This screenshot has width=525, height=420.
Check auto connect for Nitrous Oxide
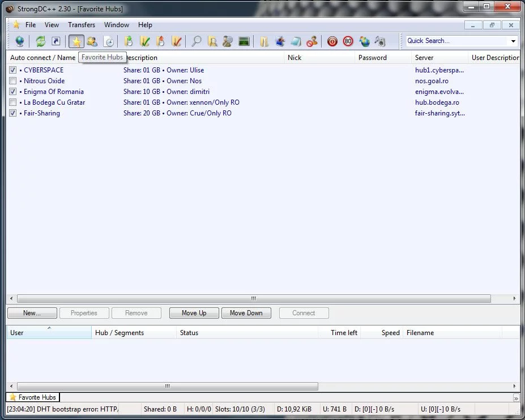[x=12, y=80]
